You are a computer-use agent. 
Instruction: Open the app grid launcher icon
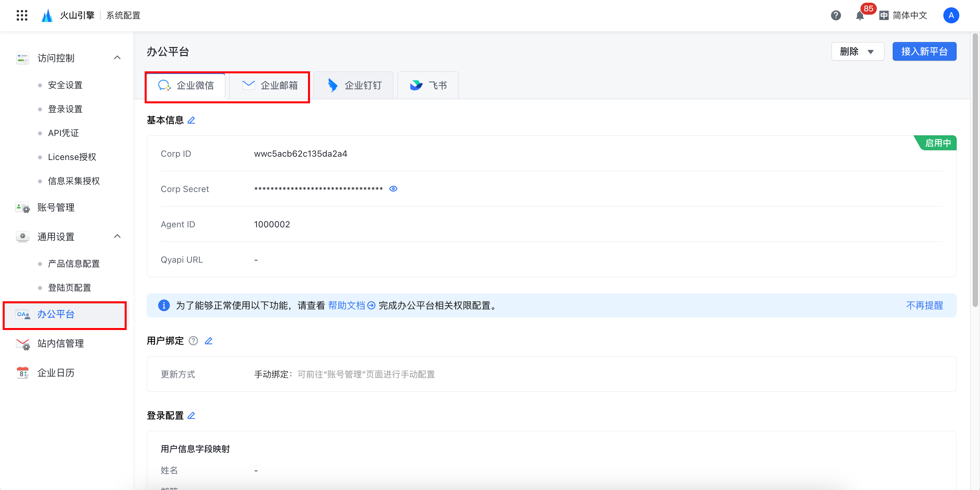coord(22,15)
